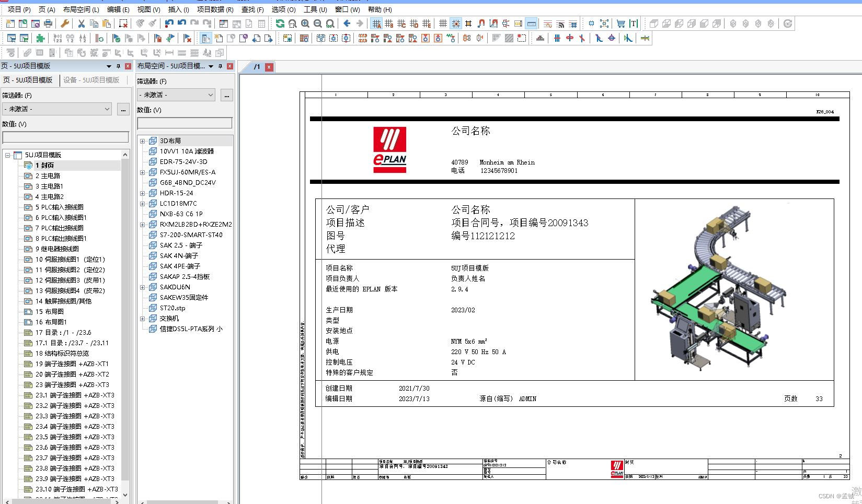Viewport: 862px width, 504px height.
Task: Click the green puzzle piece icon
Action: (40, 38)
